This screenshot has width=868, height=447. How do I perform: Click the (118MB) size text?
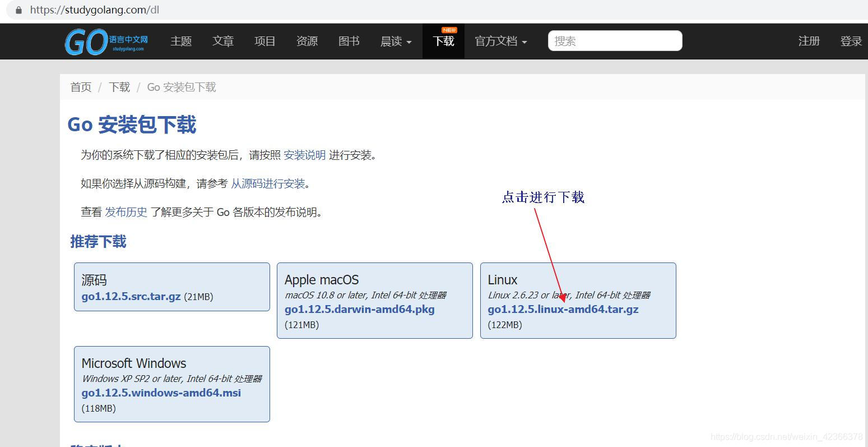coord(99,408)
